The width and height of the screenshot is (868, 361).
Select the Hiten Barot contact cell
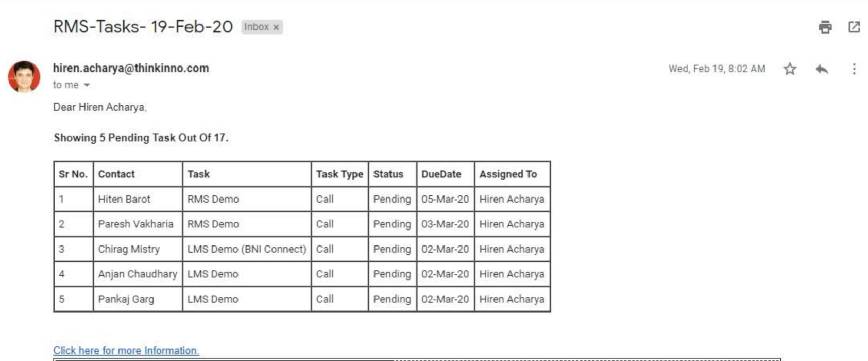click(138, 199)
